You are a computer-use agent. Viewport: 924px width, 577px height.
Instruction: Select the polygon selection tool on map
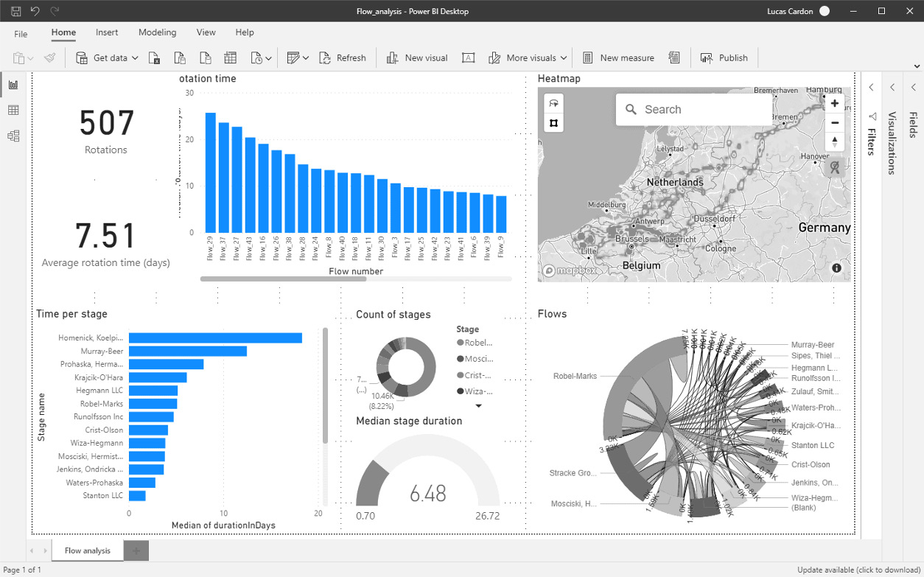[x=553, y=122]
